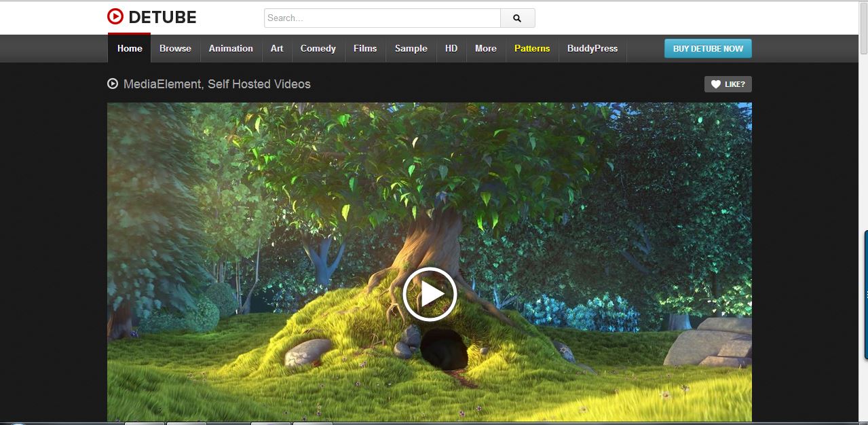868x425 pixels.
Task: Expand the Sample menu
Action: click(411, 48)
